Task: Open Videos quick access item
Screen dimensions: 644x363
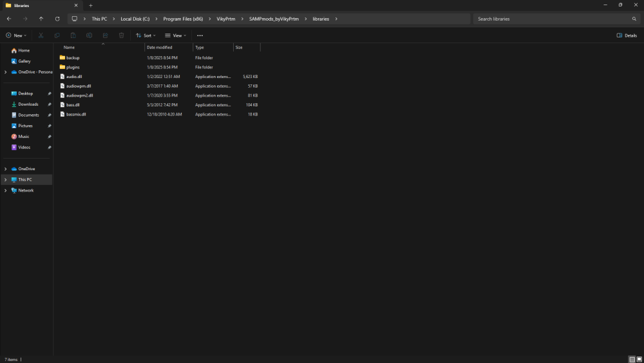Action: [x=24, y=147]
